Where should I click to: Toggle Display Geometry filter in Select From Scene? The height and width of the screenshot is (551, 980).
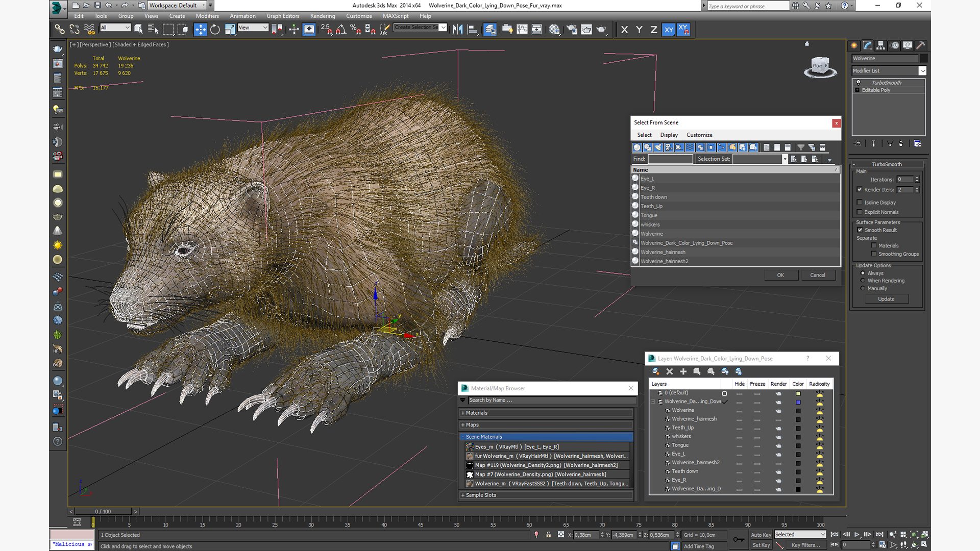pyautogui.click(x=637, y=147)
